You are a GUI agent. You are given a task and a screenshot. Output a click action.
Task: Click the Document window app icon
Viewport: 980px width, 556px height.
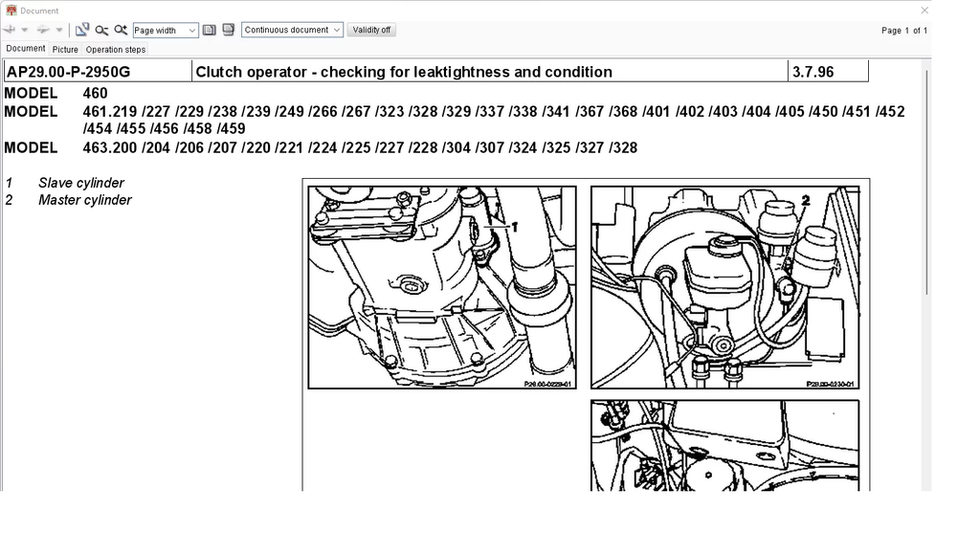click(x=11, y=11)
